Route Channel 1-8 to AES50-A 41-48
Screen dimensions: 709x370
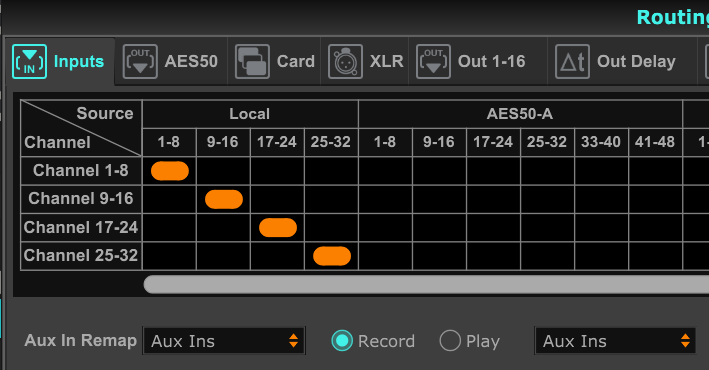pos(655,171)
